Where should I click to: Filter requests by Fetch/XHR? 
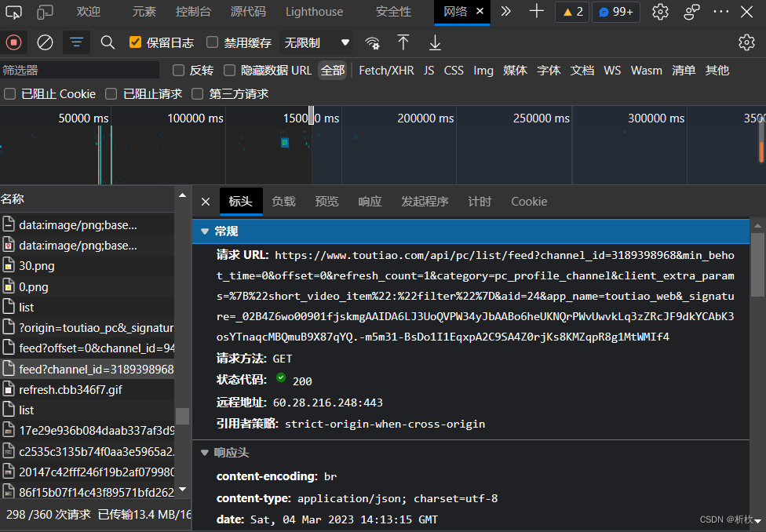(386, 71)
